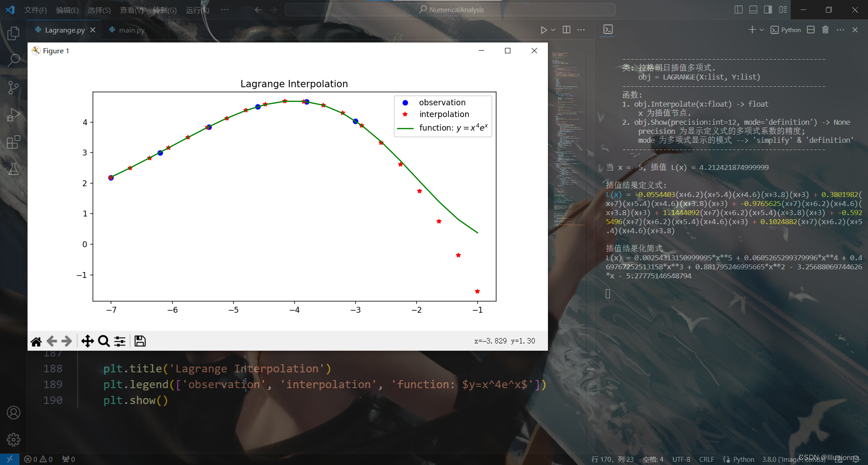The width and height of the screenshot is (868, 465).
Task: Toggle bottom panel layout button
Action: tap(753, 9)
